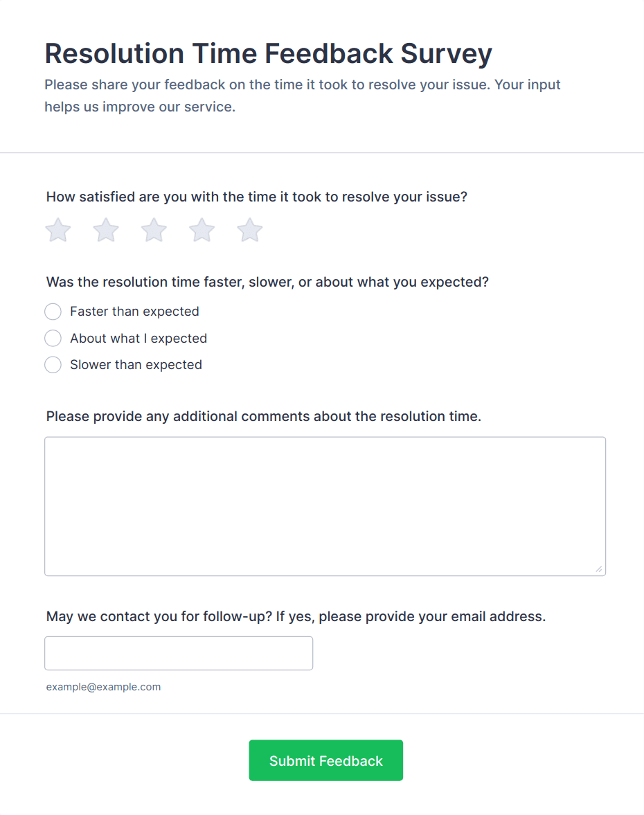Choose the 'About what I expected' radio circle
This screenshot has width=644, height=815.
53,339
